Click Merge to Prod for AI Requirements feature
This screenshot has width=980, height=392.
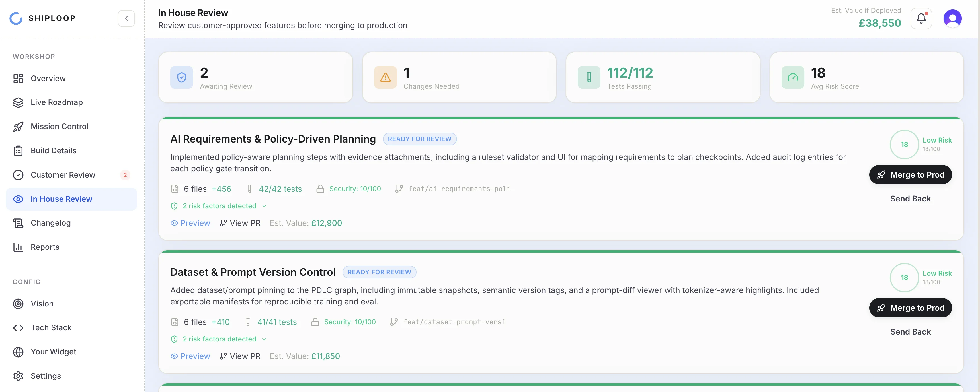click(x=910, y=174)
